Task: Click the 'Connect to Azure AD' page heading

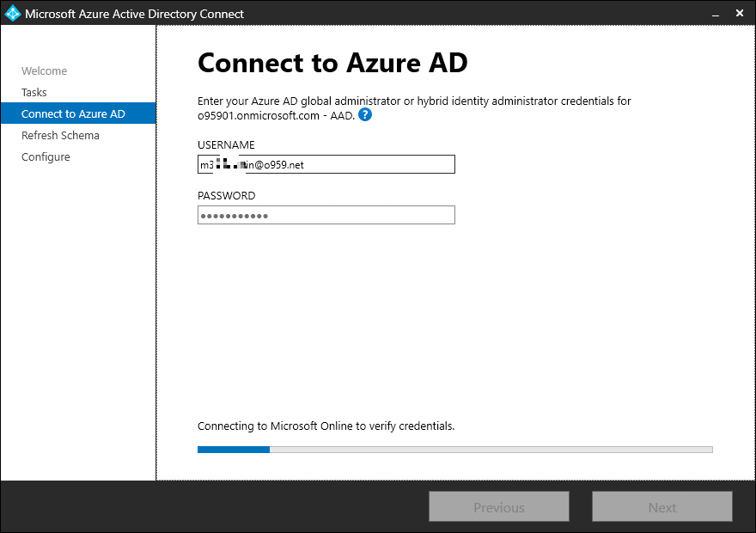Action: (332, 63)
